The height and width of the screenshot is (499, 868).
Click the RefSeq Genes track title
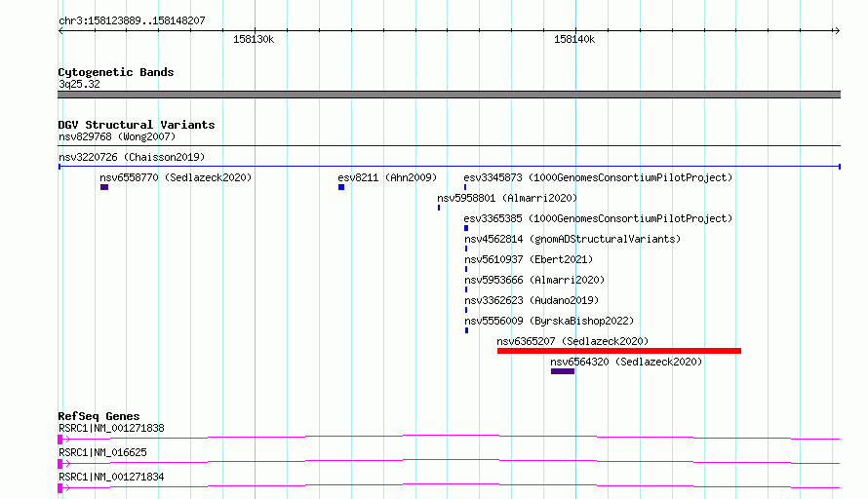point(99,416)
